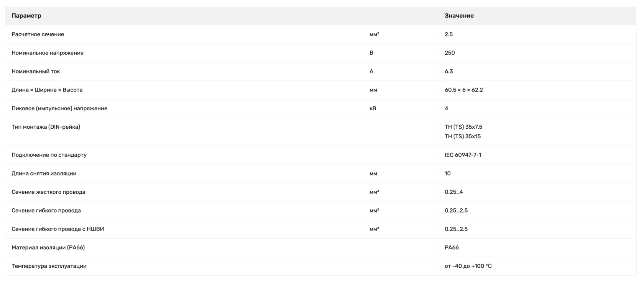Click the "Длина снятия изоляции" row label
Screen dimensions: 644x283
tap(44, 173)
